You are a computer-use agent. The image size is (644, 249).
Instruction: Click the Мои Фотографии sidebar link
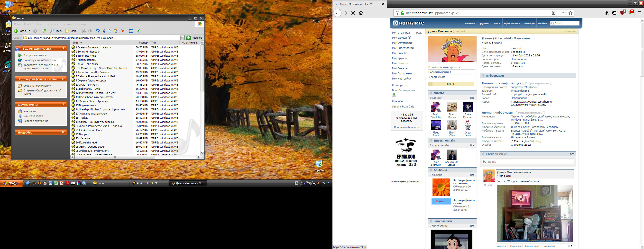pos(402,43)
